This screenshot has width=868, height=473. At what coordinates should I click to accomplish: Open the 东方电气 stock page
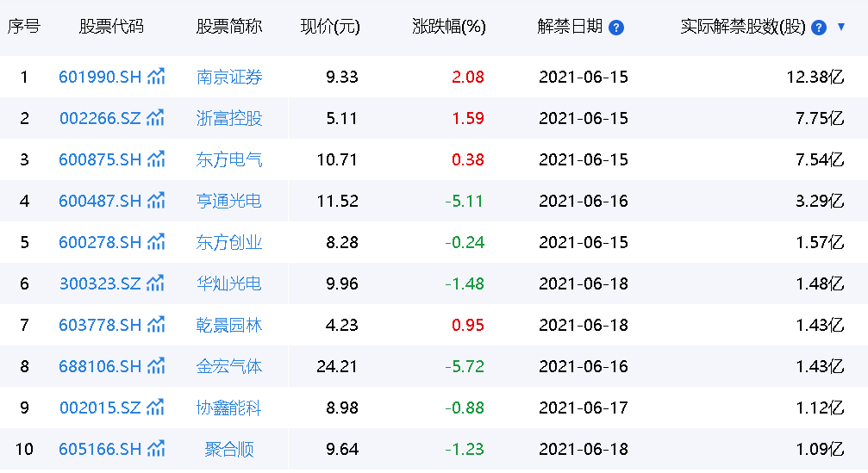click(229, 160)
